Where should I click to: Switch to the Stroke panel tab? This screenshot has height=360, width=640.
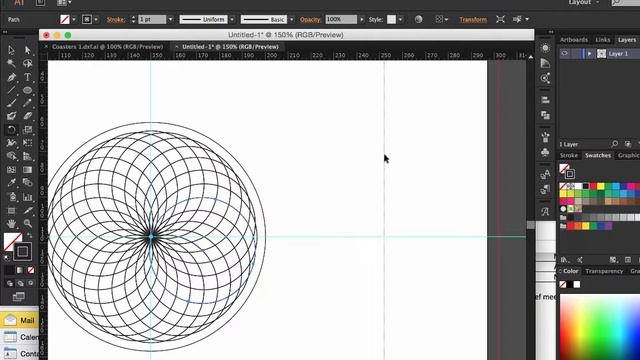(569, 156)
